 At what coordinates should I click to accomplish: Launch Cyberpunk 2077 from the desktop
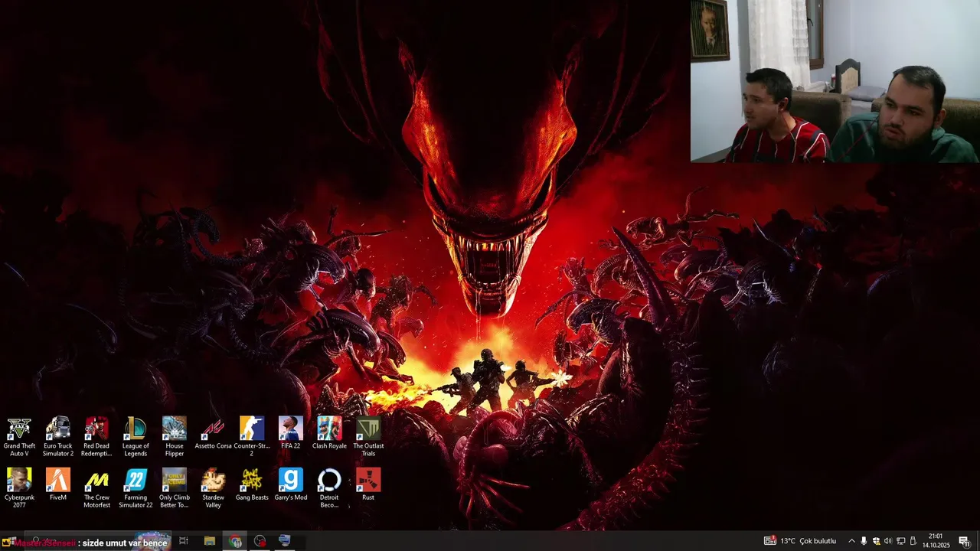(x=19, y=488)
